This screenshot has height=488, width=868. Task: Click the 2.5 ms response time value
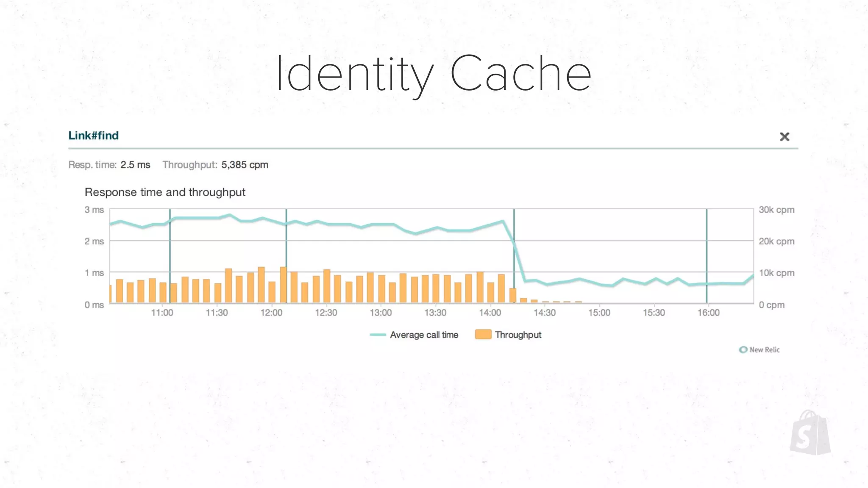click(135, 165)
